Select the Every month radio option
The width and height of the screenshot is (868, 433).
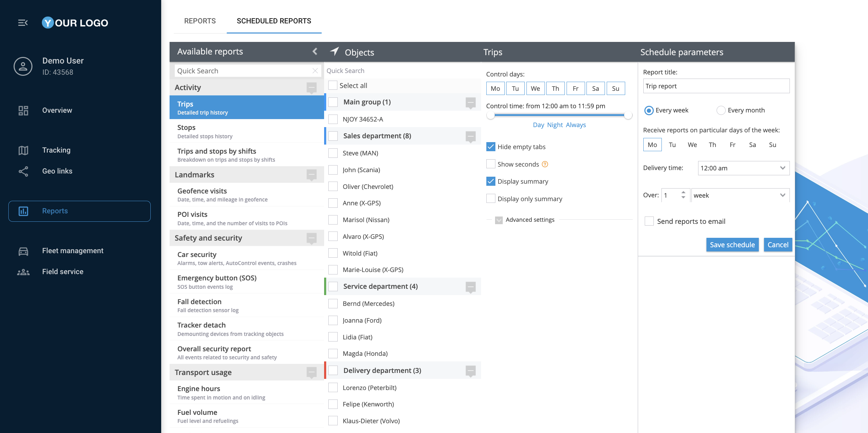[x=721, y=110]
